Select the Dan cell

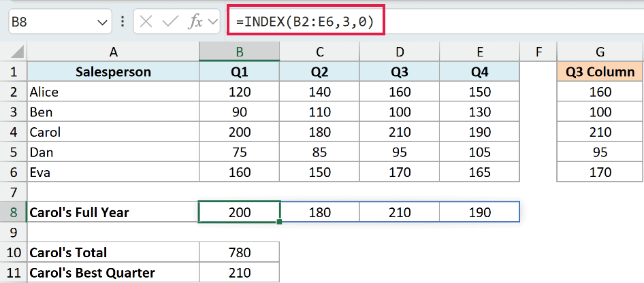114,152
